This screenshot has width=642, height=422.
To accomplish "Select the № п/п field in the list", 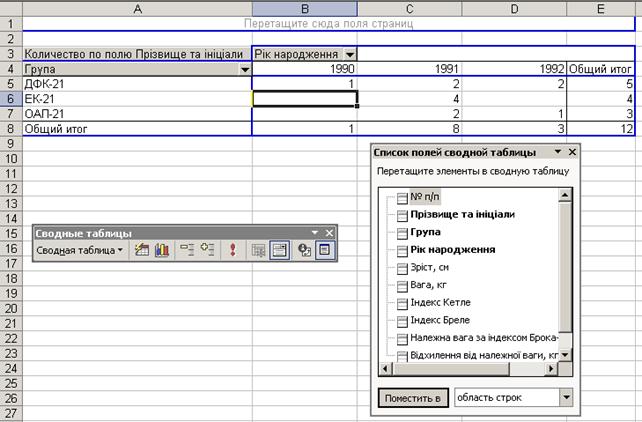I will [x=425, y=197].
